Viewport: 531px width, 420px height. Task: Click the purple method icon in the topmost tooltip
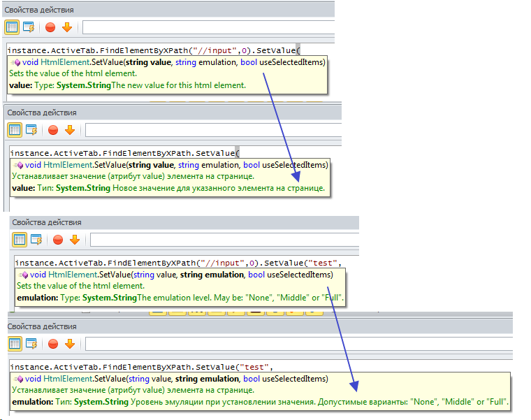[16, 62]
